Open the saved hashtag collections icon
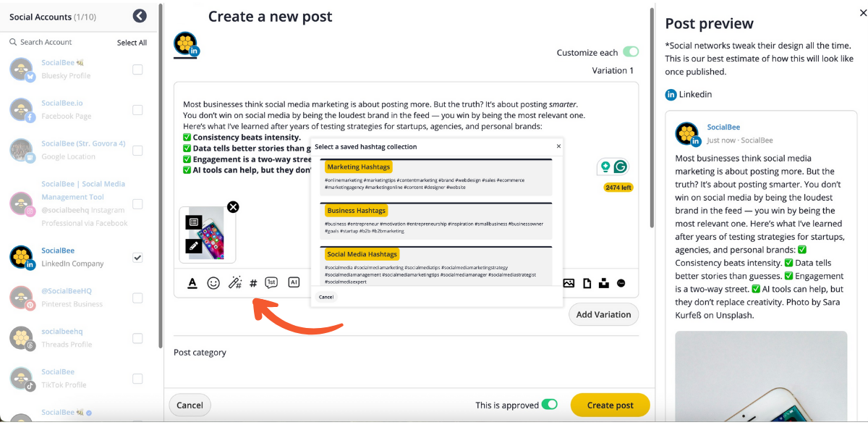The image size is (868, 425). [253, 284]
